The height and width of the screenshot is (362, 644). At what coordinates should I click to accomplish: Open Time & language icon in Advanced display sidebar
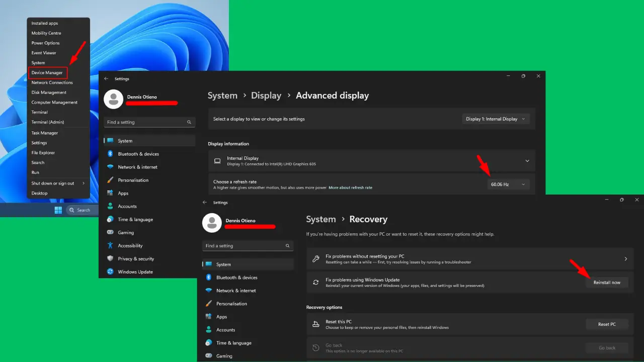pos(110,219)
